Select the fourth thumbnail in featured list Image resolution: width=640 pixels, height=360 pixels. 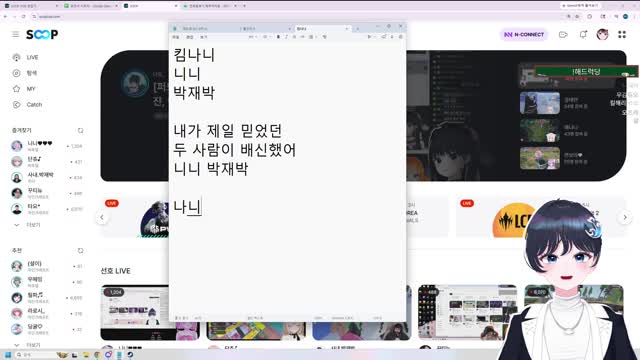[540, 158]
